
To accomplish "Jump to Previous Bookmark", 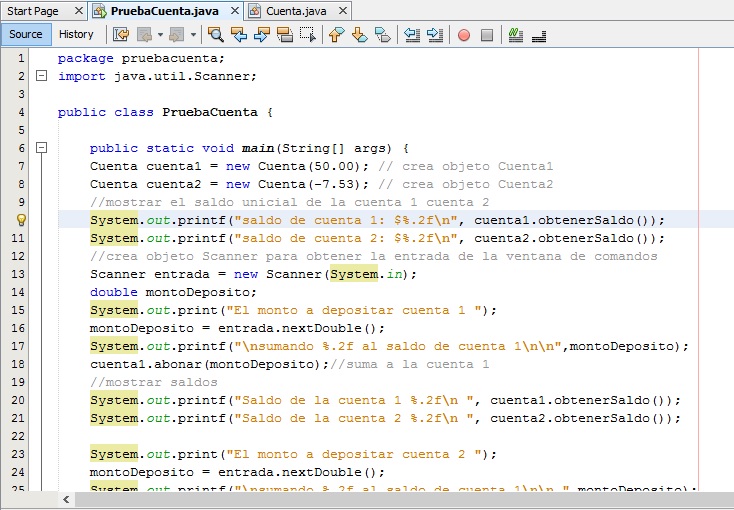I will point(336,34).
